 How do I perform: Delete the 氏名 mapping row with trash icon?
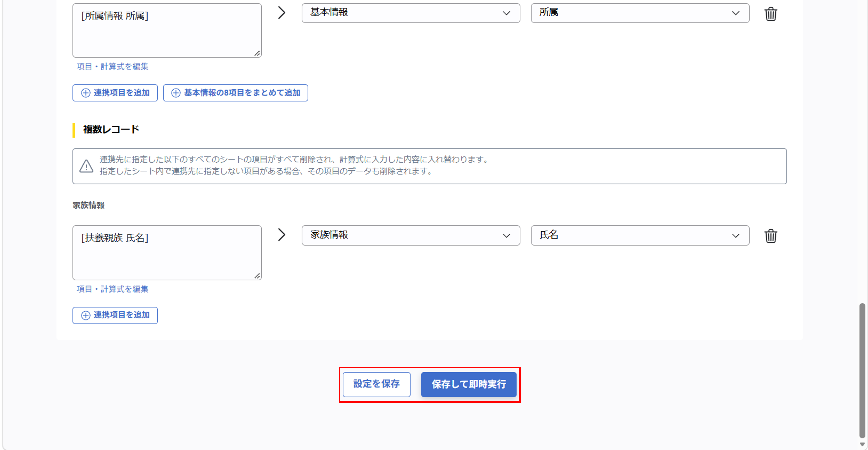pos(771,236)
